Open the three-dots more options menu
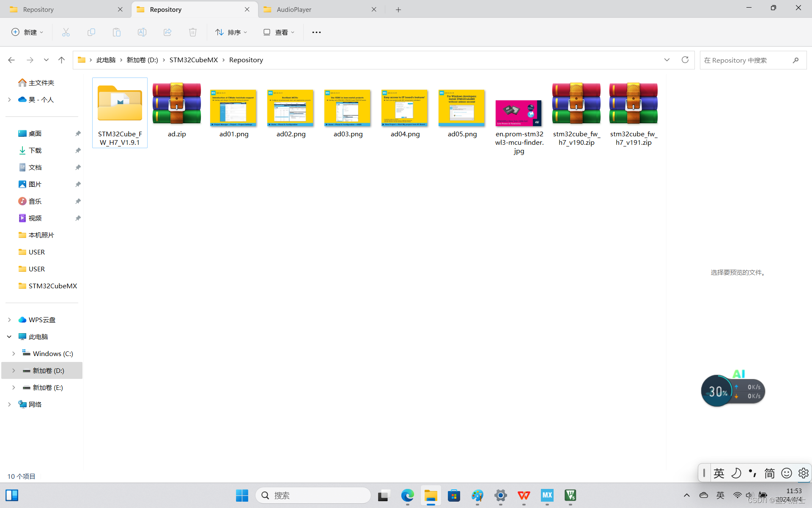 click(316, 32)
